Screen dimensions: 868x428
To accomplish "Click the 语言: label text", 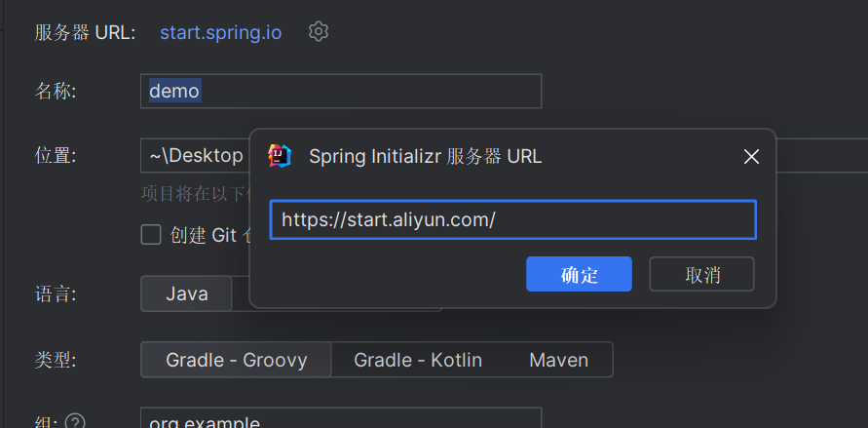I will pos(56,294).
